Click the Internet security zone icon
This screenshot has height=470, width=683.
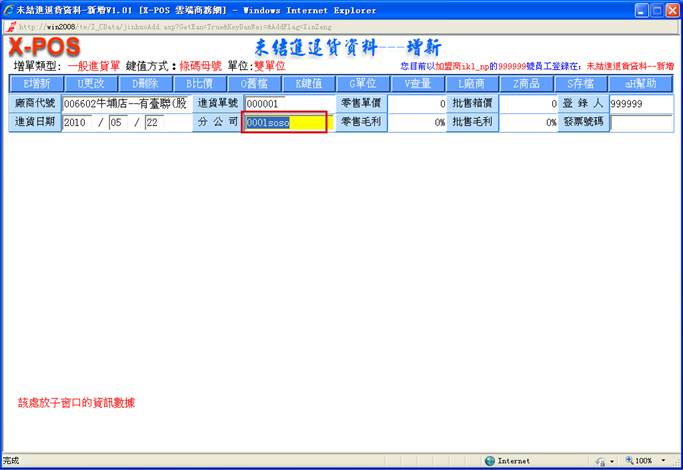point(490,461)
